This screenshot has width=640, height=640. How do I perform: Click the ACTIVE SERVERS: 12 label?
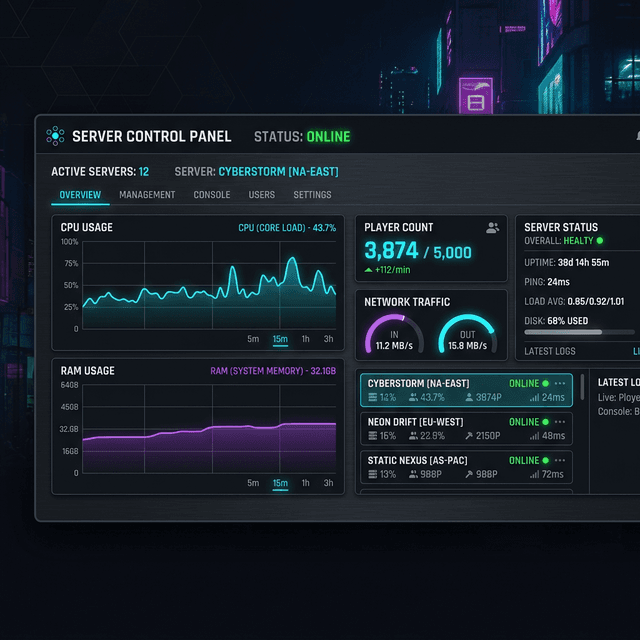pos(100,172)
